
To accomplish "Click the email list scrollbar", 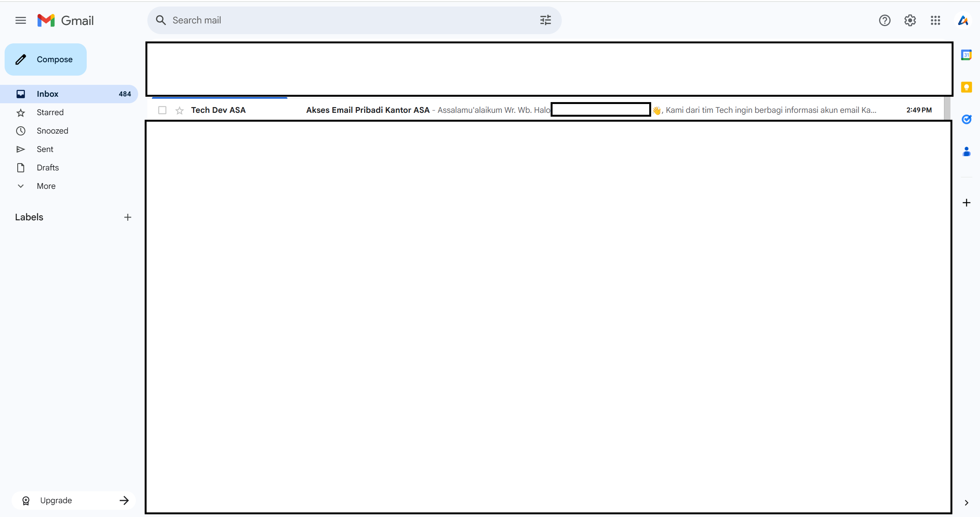I will [947, 108].
